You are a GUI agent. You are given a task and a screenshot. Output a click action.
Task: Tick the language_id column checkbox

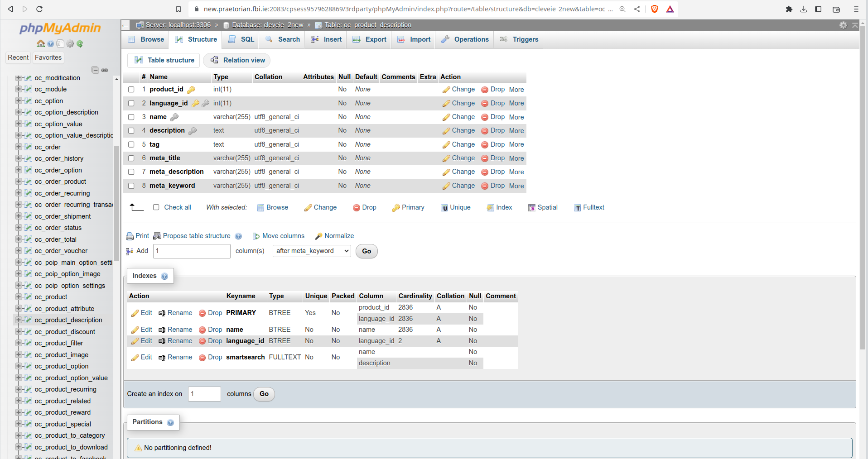[131, 103]
